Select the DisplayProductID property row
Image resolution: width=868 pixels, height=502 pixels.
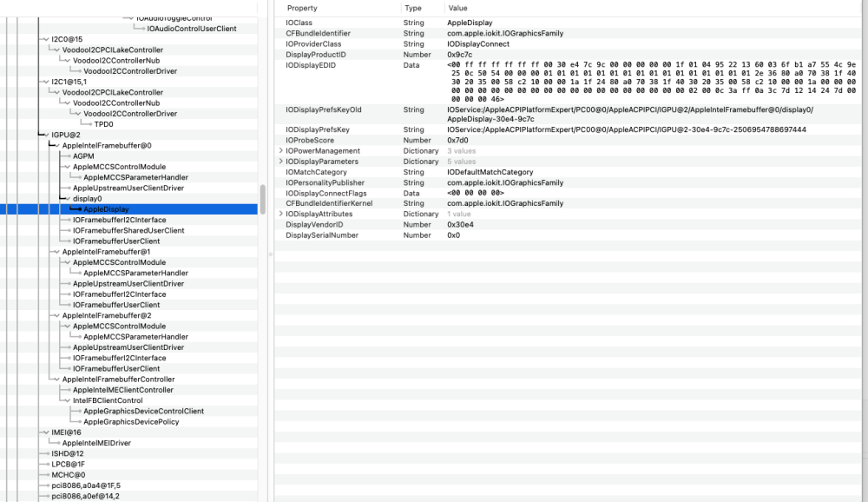(568, 55)
